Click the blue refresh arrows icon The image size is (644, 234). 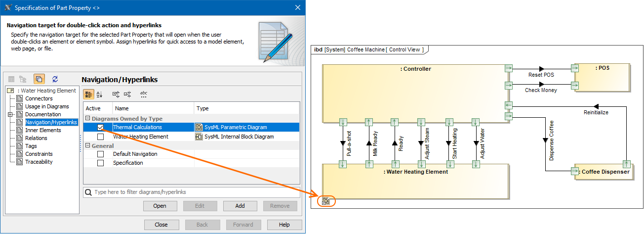point(55,79)
